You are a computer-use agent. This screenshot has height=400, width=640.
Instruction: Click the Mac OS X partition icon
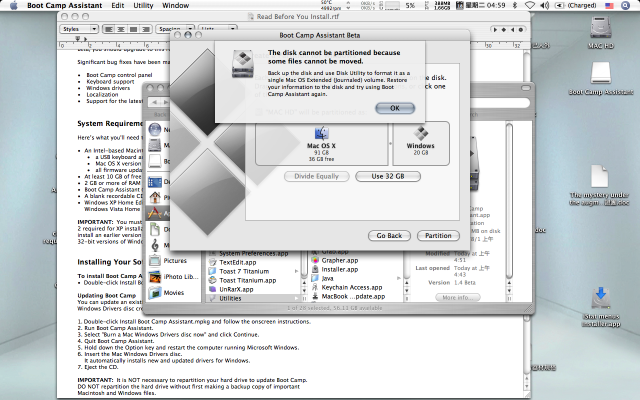click(322, 133)
